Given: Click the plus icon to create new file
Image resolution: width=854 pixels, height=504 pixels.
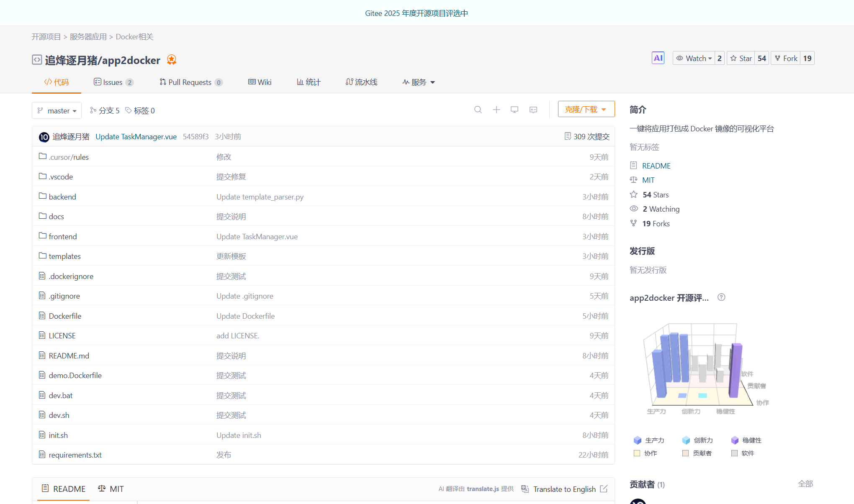Looking at the screenshot, I should click(x=496, y=110).
